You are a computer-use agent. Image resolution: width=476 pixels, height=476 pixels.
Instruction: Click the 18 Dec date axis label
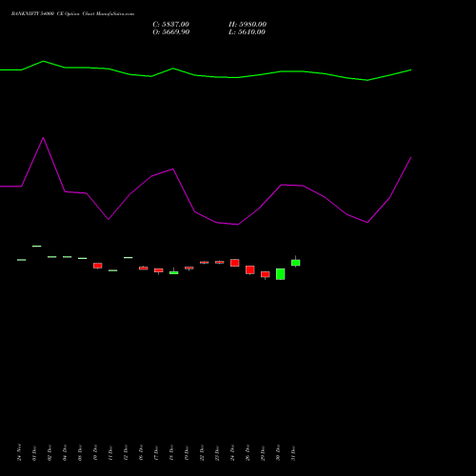pos(172,453)
